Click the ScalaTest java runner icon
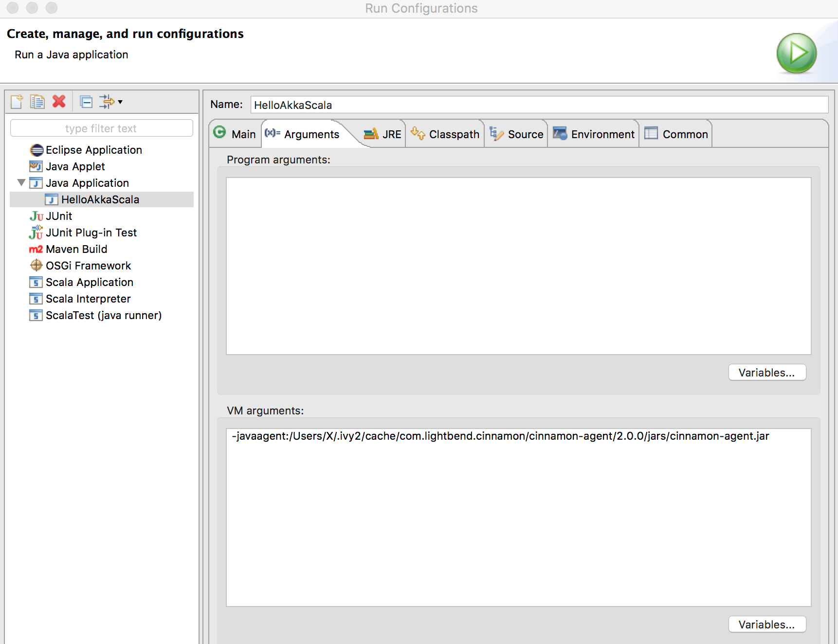838x644 pixels. pyautogui.click(x=36, y=315)
